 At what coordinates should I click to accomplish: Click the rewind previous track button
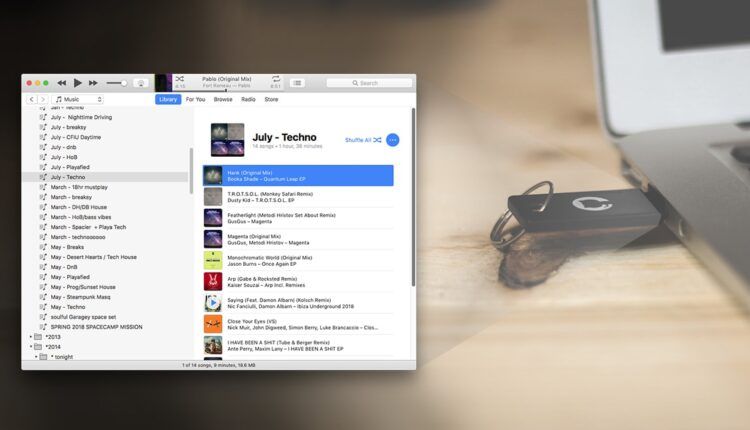[x=62, y=83]
